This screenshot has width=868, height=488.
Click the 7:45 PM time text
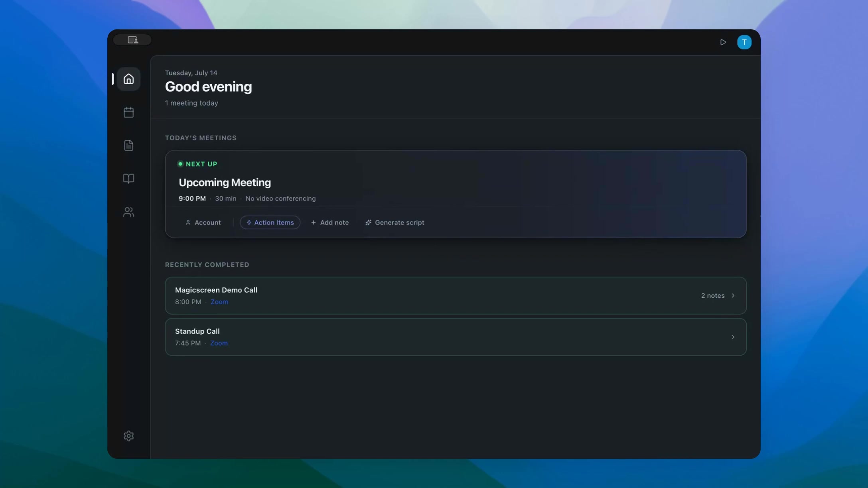tap(188, 343)
